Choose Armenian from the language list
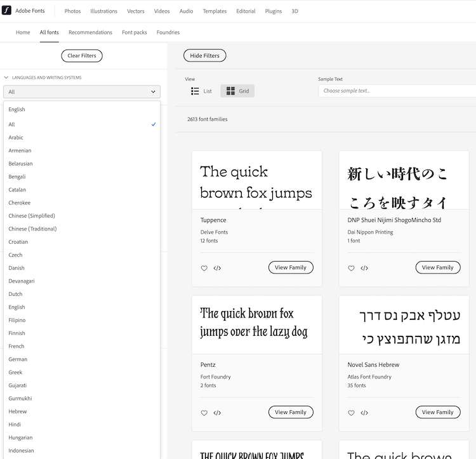Image resolution: width=476 pixels, height=459 pixels. [x=82, y=150]
